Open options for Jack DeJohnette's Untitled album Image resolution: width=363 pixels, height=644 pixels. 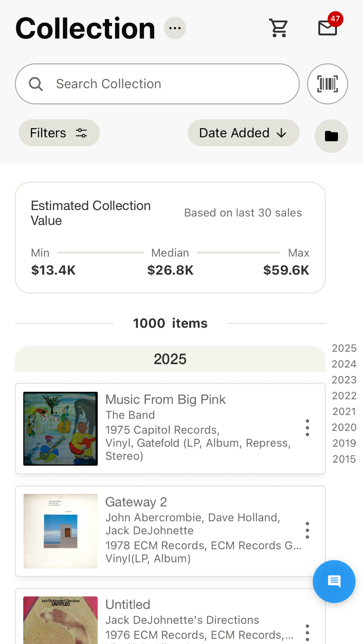point(307,632)
